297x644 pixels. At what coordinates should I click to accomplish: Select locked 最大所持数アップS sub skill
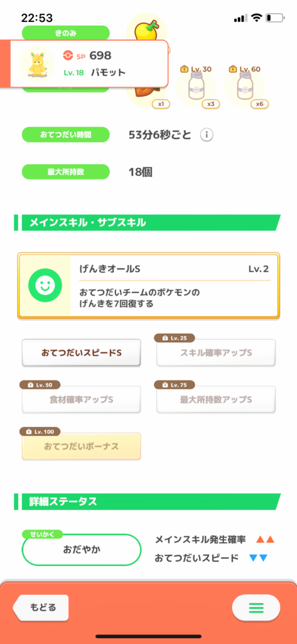216,399
